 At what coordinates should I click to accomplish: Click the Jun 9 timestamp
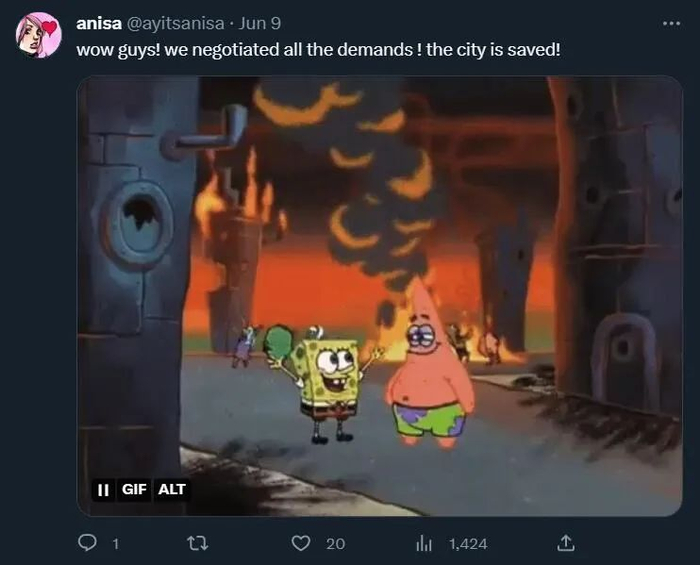coord(259,23)
